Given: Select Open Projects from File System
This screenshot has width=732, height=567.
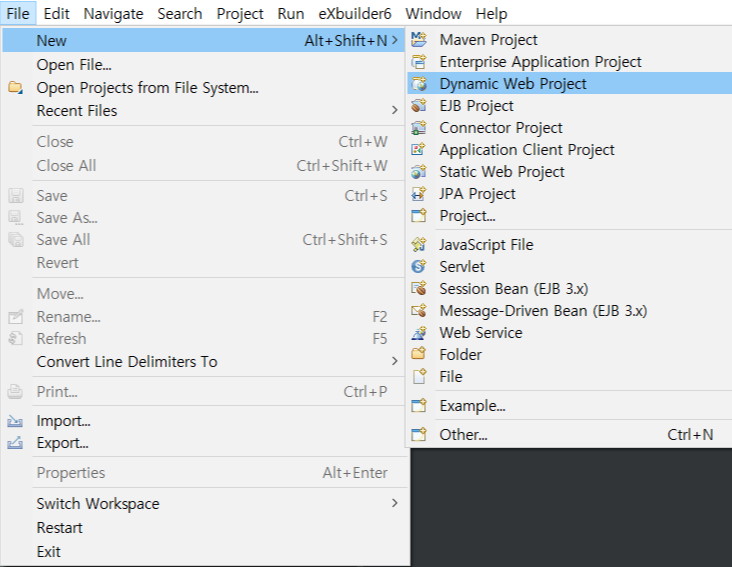Looking at the screenshot, I should click(204, 88).
